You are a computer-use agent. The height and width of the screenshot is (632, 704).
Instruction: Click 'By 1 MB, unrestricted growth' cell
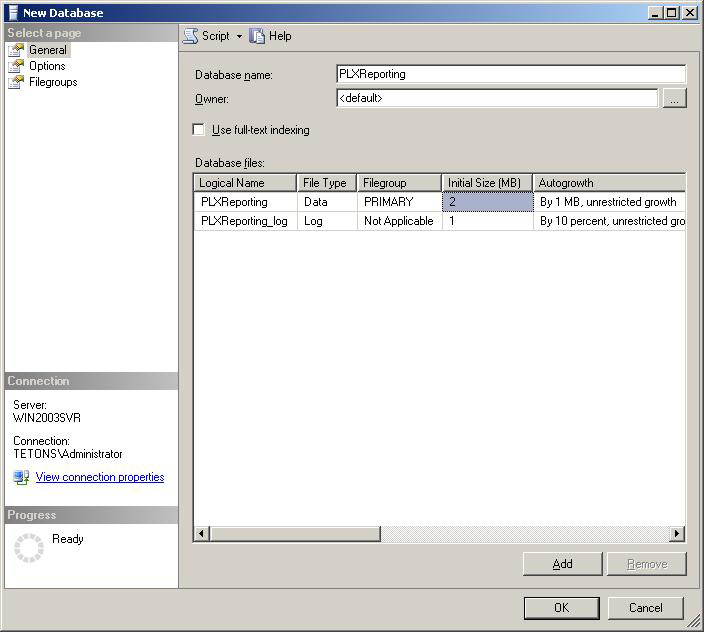[x=610, y=202]
